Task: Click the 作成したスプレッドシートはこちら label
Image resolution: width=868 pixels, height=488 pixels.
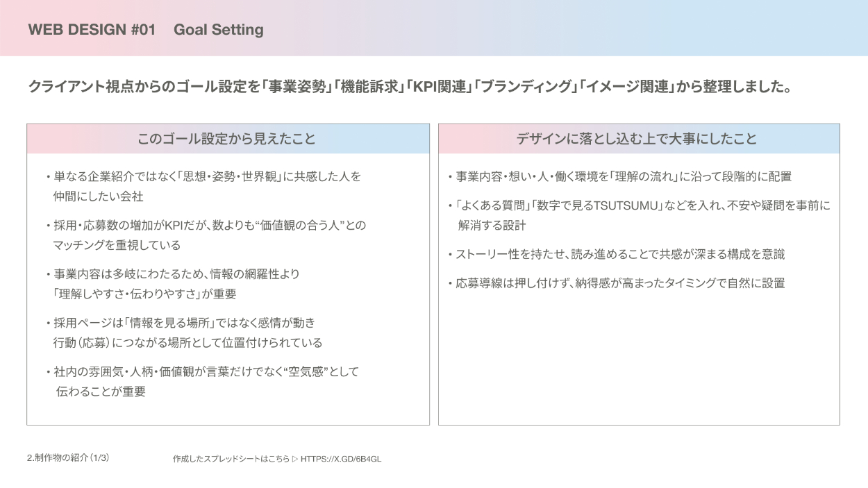Action: pyautogui.click(x=231, y=459)
